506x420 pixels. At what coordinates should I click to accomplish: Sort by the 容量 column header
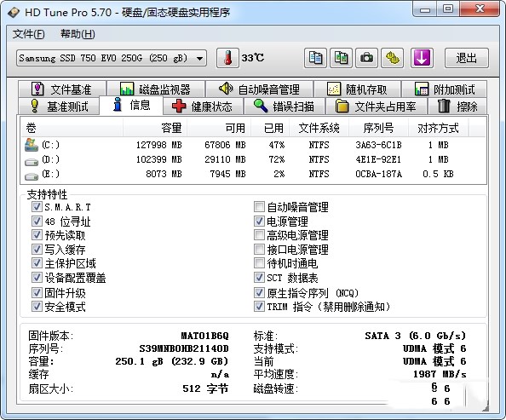(154, 128)
